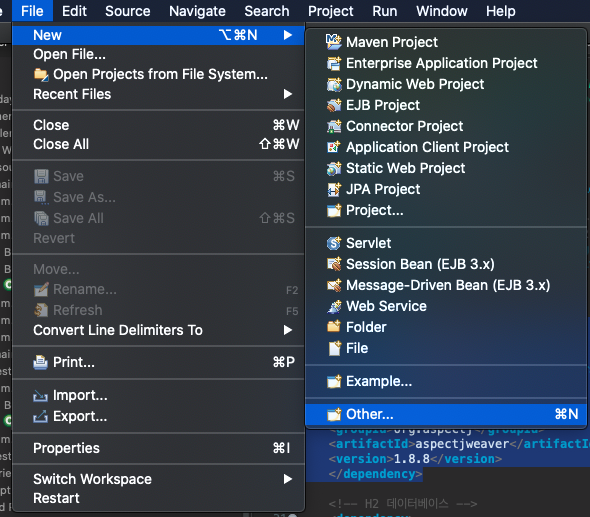Click the Web Service icon
The image size is (590, 517).
334,306
